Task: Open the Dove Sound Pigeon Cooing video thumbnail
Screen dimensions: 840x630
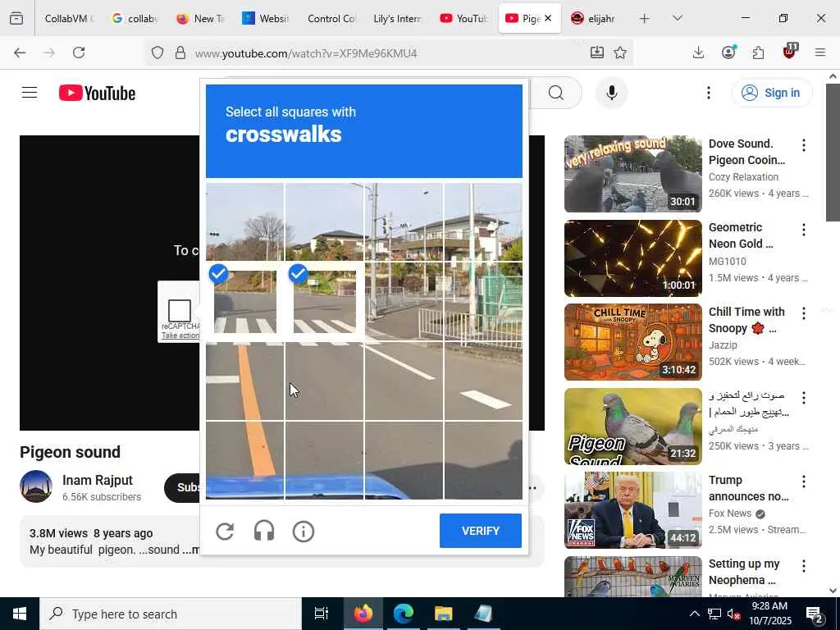Action: coord(632,174)
